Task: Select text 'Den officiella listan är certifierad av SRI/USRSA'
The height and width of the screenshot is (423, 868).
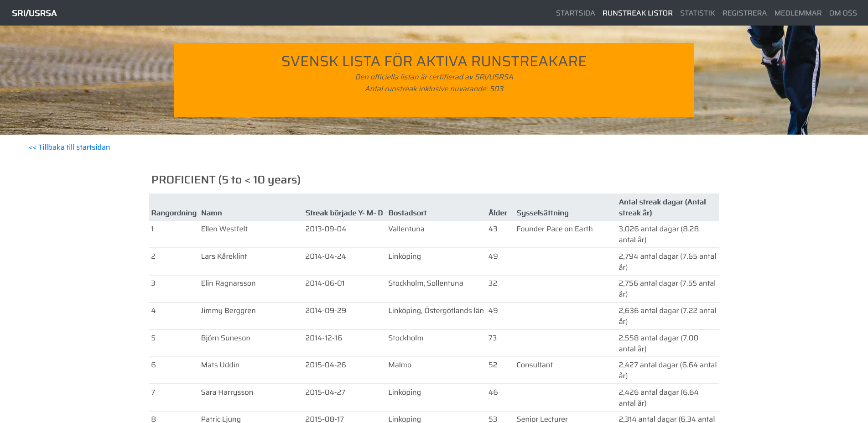Action: coord(434,77)
